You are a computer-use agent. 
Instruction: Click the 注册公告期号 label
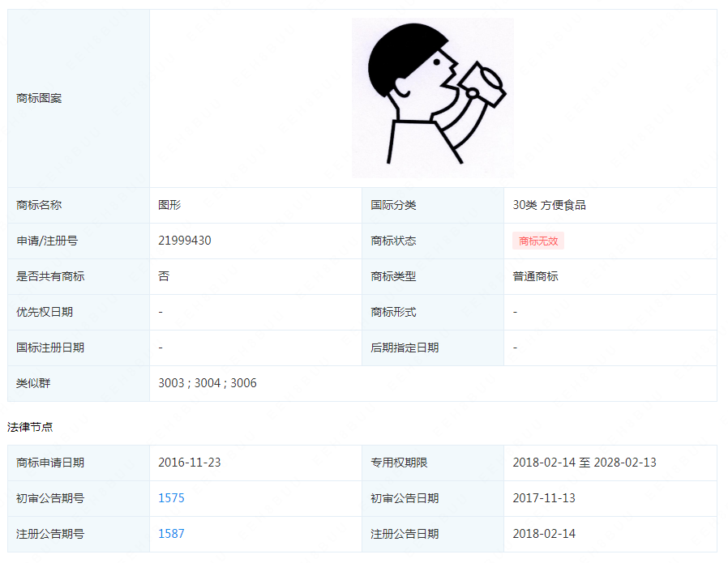[50, 534]
